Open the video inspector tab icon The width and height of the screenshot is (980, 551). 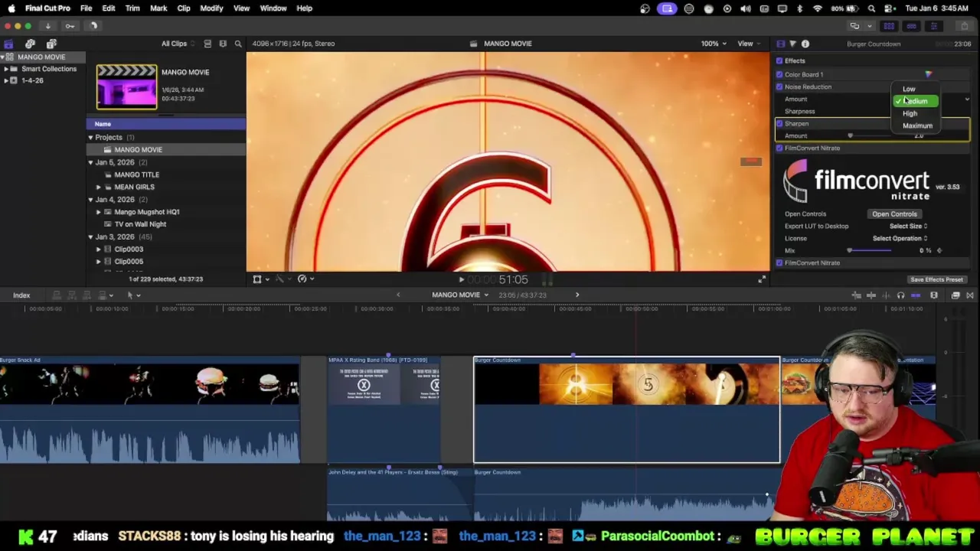[780, 44]
